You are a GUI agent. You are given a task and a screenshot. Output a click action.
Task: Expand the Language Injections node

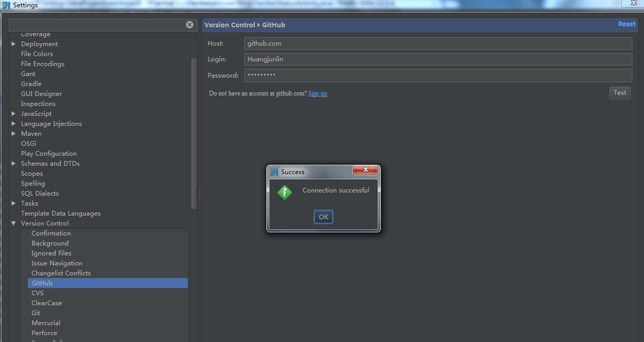[14, 124]
